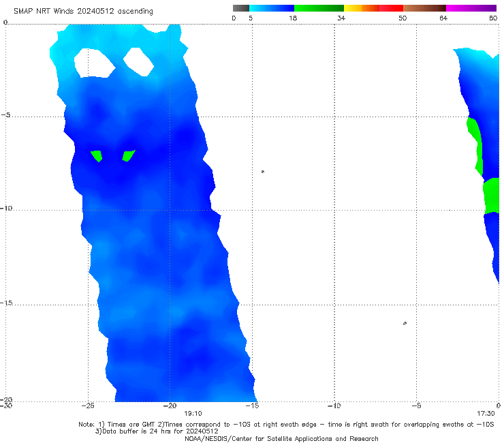Click the color bar label "50"
Image resolution: width=504 pixels, height=443 pixels.
pos(403,18)
